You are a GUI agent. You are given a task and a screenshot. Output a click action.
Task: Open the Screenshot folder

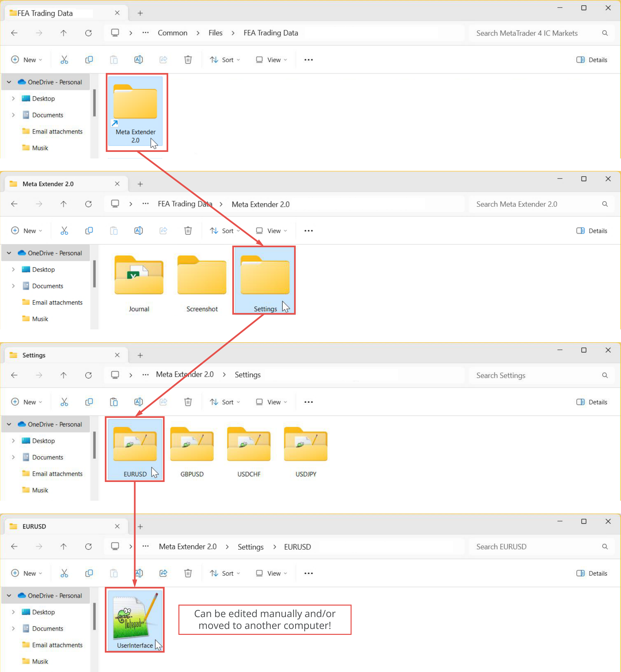(202, 284)
